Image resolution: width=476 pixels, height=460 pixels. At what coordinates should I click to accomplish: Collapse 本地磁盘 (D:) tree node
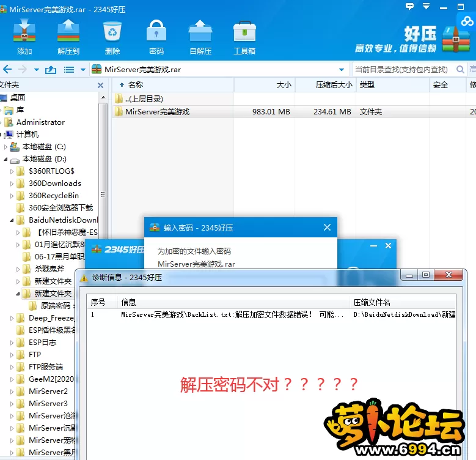coord(5,159)
